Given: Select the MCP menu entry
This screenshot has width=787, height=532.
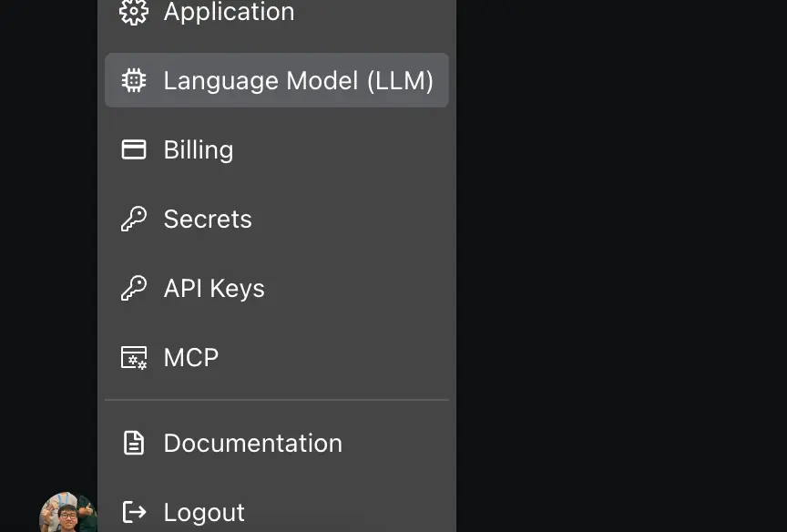Looking at the screenshot, I should tap(190, 357).
